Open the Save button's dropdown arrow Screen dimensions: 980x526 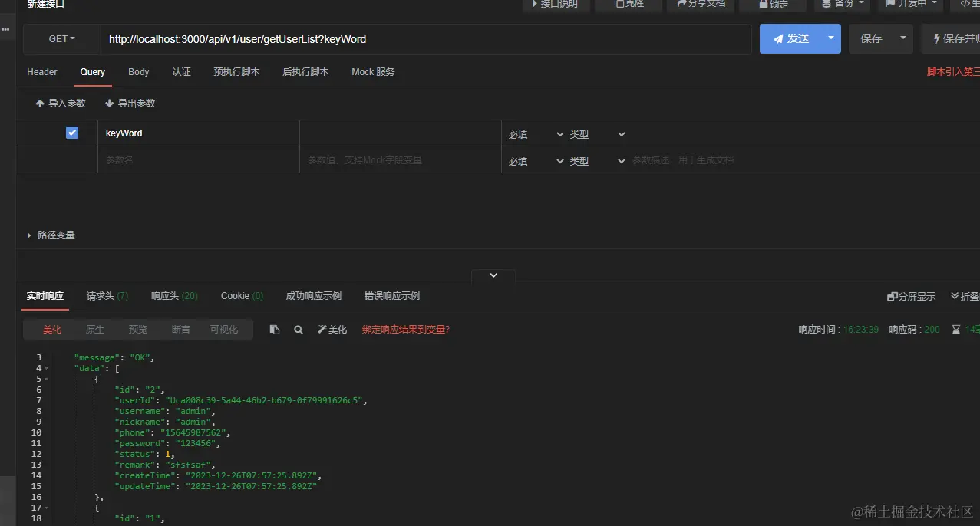903,38
